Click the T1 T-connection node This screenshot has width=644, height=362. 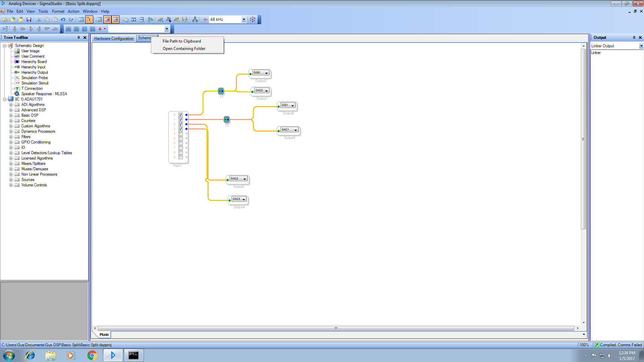(221, 91)
